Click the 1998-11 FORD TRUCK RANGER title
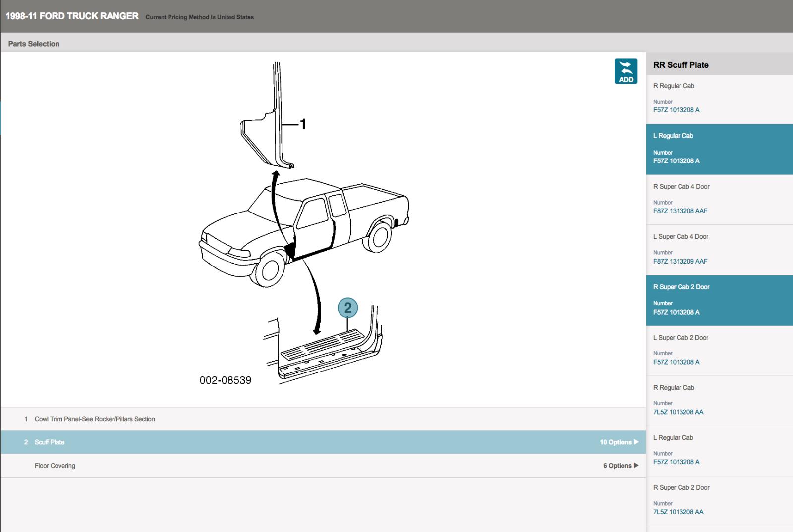The width and height of the screenshot is (793, 532). (x=72, y=16)
